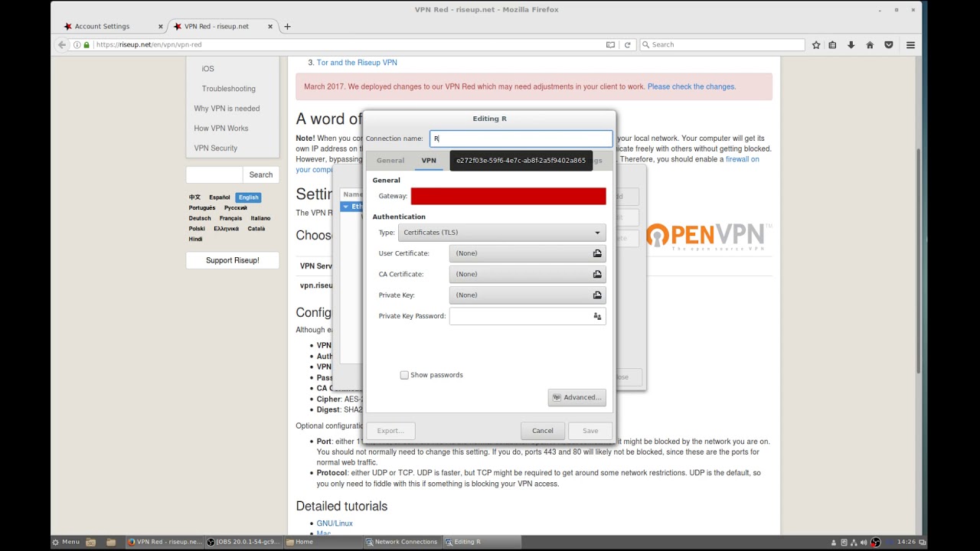This screenshot has width=980, height=551.
Task: Switch to the Account Settings browser tab
Action: [x=113, y=26]
